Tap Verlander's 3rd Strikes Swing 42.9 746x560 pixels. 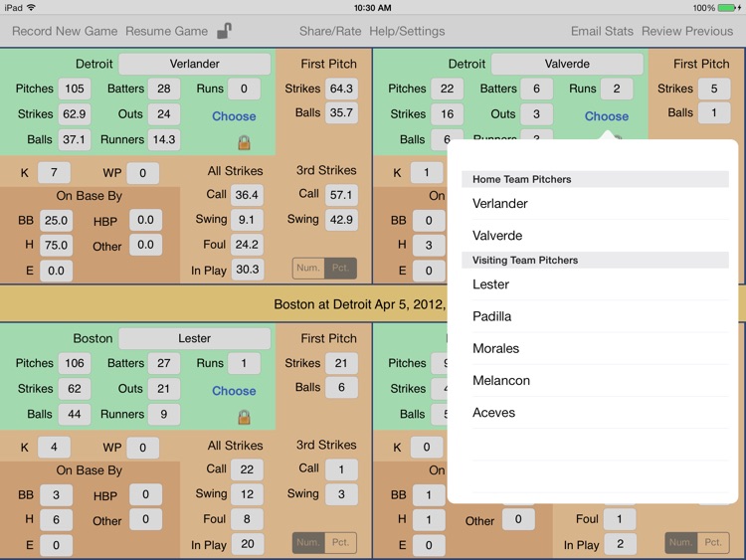pos(341,220)
